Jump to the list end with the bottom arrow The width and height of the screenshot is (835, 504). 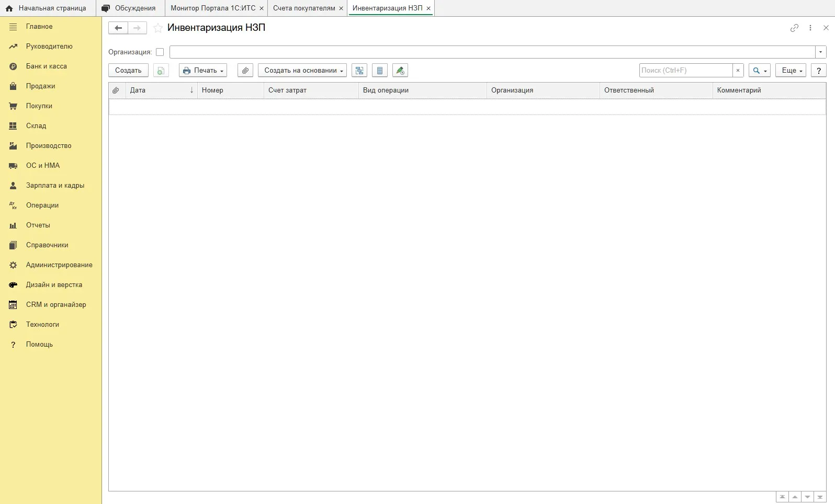point(820,497)
